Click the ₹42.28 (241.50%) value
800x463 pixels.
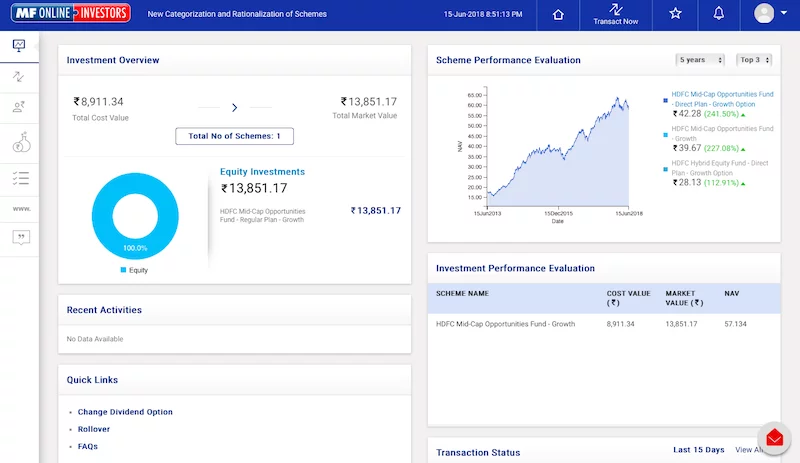tap(709, 114)
